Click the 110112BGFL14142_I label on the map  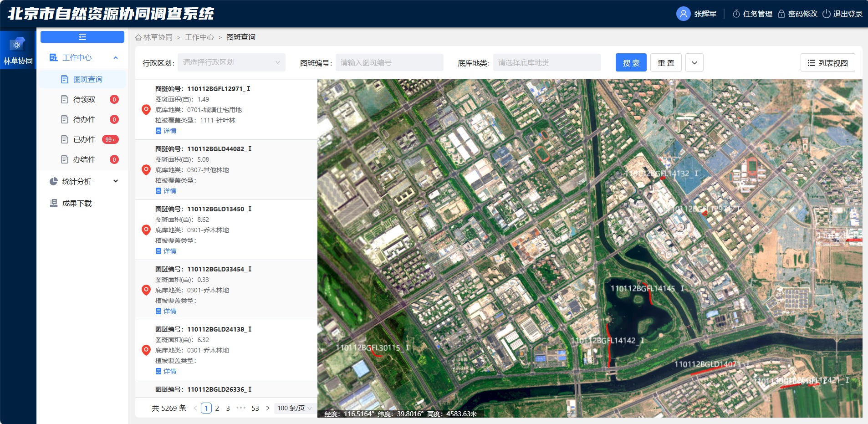pyautogui.click(x=608, y=340)
